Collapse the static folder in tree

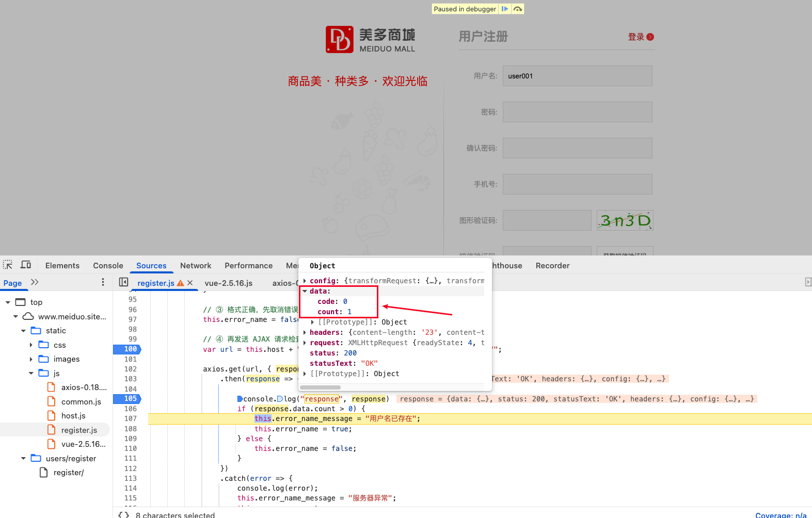pyautogui.click(x=23, y=331)
